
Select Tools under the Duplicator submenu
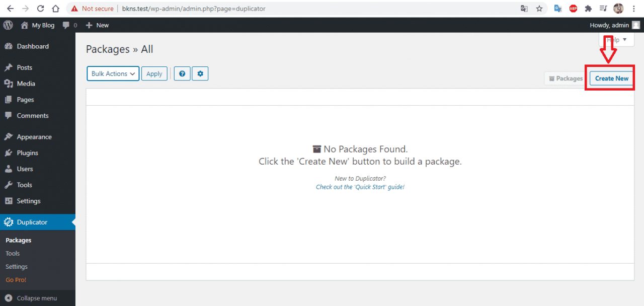(13, 254)
